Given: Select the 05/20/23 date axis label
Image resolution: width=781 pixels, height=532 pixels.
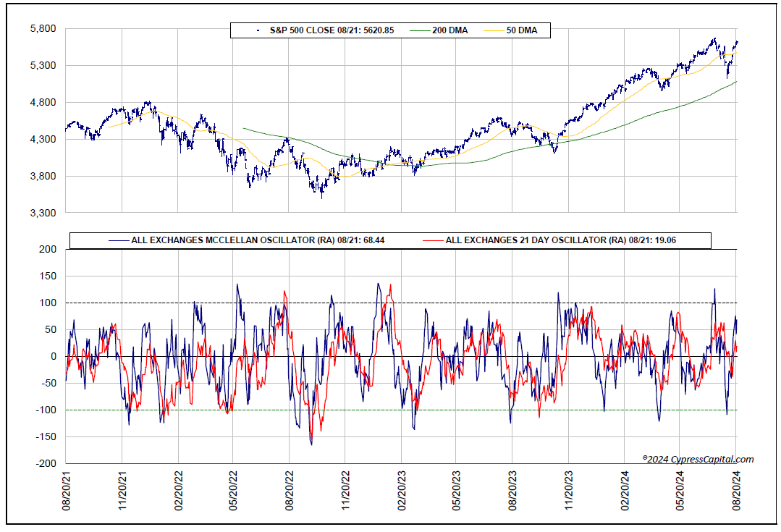Looking at the screenshot, I should [x=457, y=491].
